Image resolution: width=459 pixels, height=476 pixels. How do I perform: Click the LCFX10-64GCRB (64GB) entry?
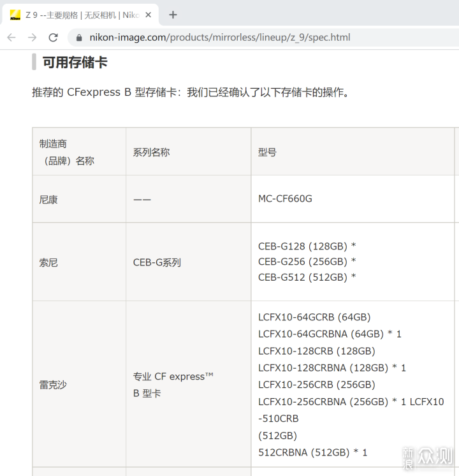coord(314,317)
